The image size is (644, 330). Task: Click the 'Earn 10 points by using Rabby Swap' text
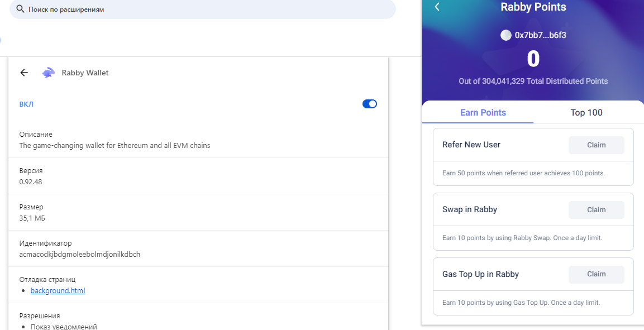pos(522,238)
